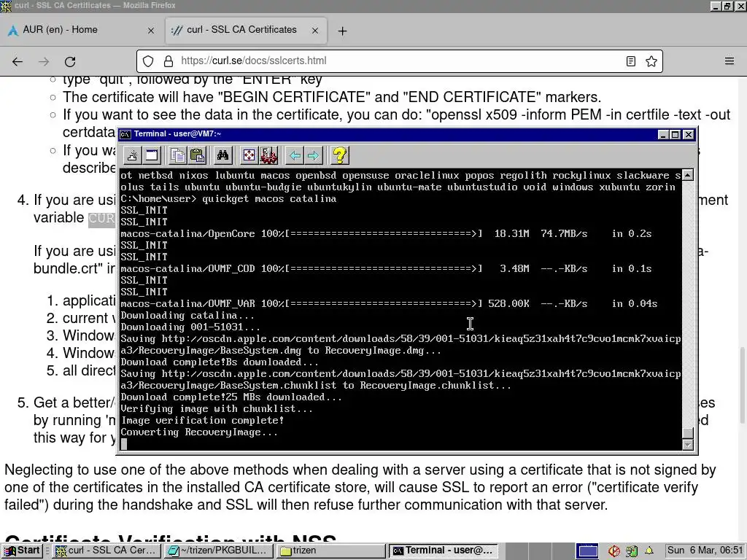Click 'Verifying image with chunklist...' line
The width and height of the screenshot is (747, 560).
tap(217, 408)
